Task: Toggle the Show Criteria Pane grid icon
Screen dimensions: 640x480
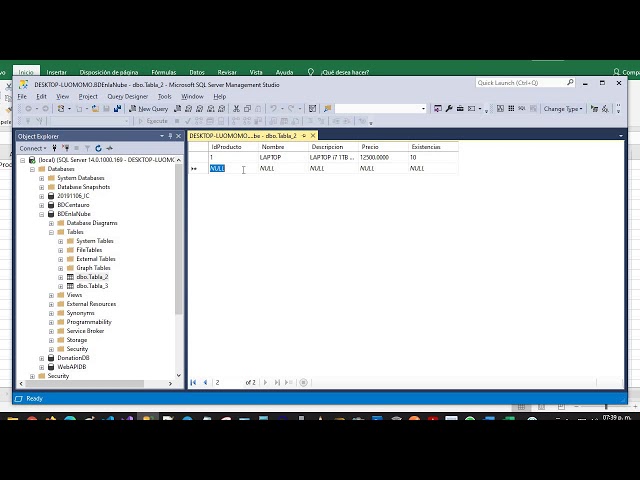Action: point(511,109)
